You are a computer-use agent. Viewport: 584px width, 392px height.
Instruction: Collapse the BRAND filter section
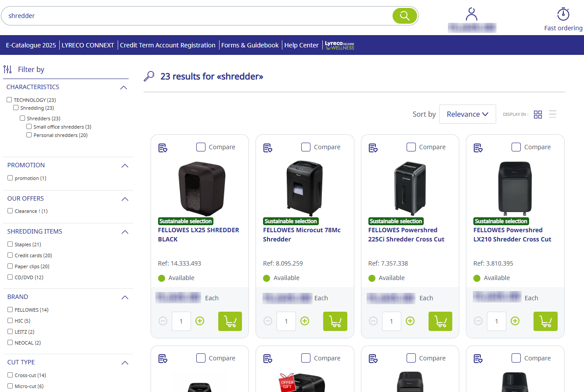125,298
